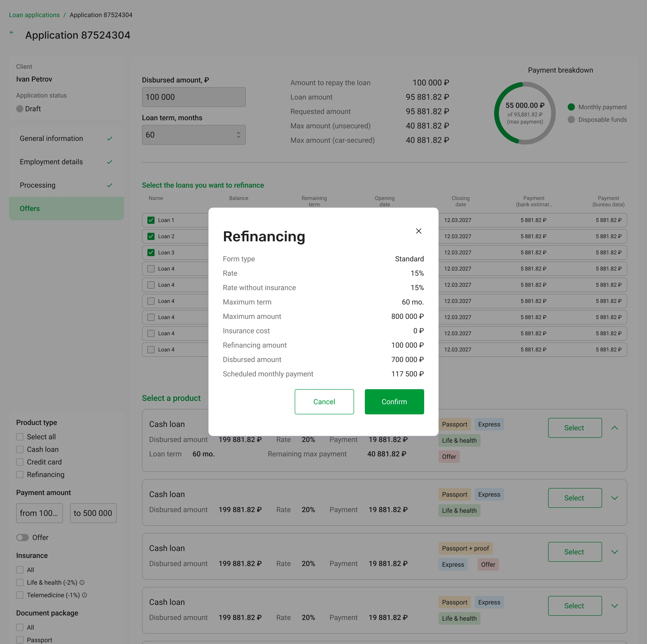This screenshot has height=644, width=647.
Task: Click the Payment breakdown donut chart
Action: pyautogui.click(x=525, y=113)
